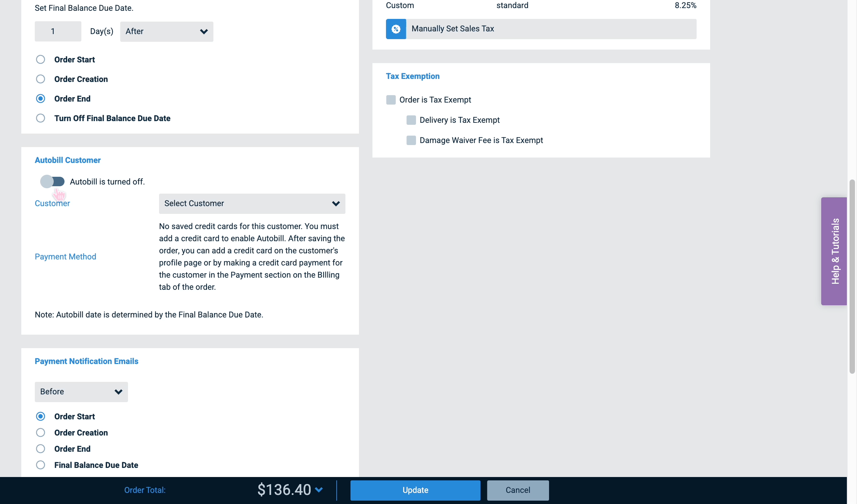This screenshot has height=504, width=857.
Task: Click the 'Set Final Balance Due Date.' text
Action: click(x=84, y=8)
